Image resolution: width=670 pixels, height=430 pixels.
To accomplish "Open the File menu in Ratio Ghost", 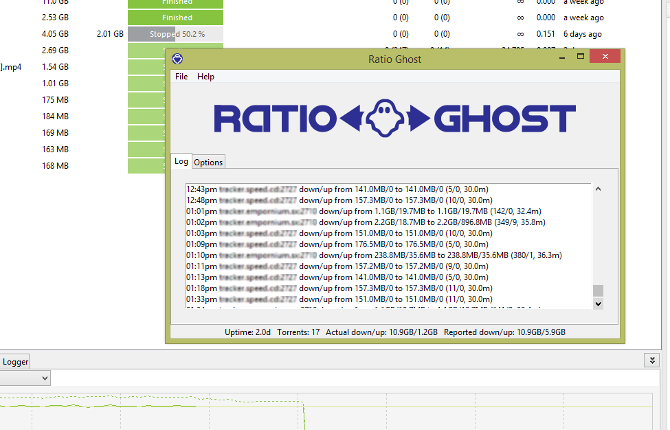I will pyautogui.click(x=181, y=77).
